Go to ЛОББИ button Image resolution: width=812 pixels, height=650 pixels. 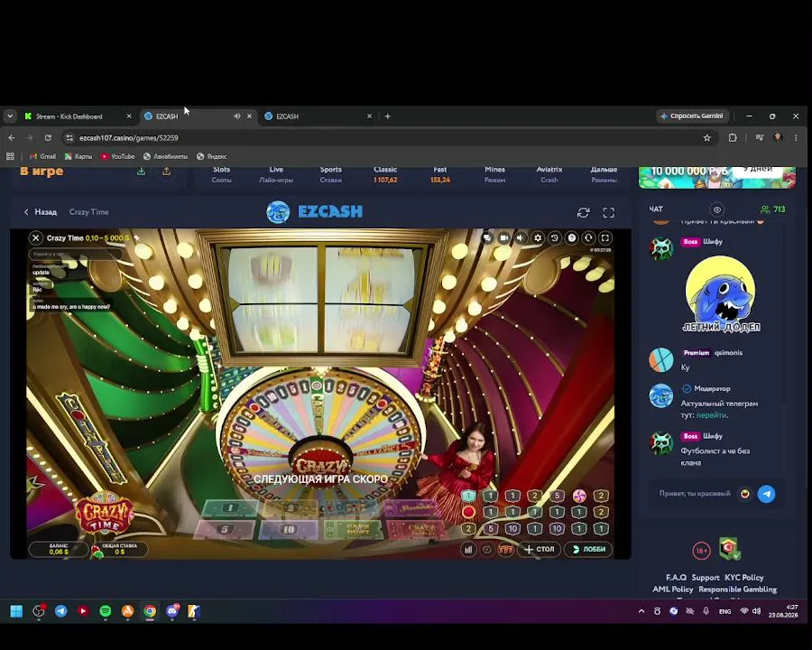click(x=589, y=550)
